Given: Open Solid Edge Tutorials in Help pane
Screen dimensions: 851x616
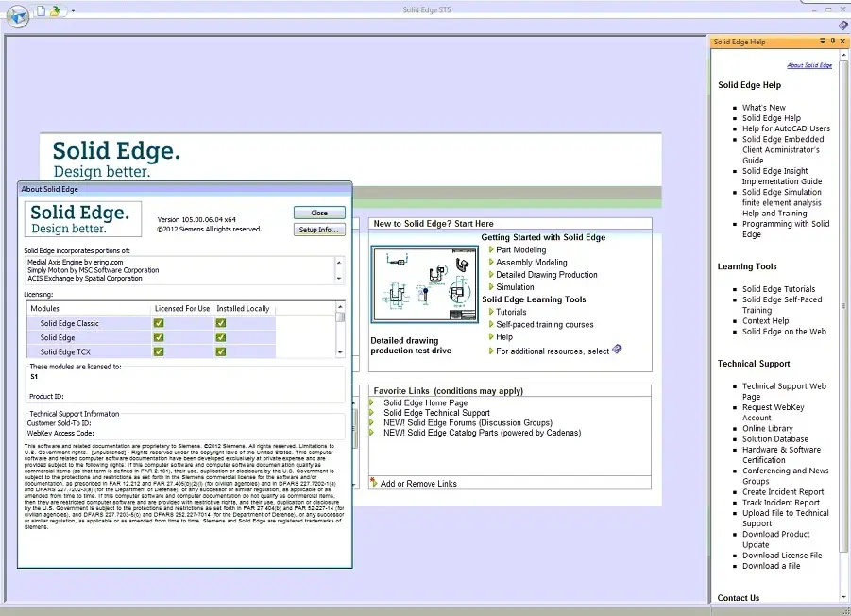Looking at the screenshot, I should 778,289.
